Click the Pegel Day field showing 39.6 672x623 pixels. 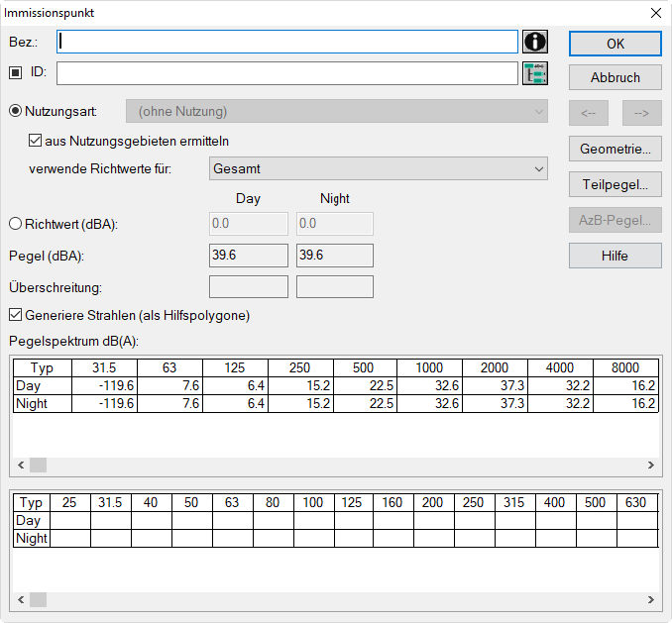click(x=249, y=256)
